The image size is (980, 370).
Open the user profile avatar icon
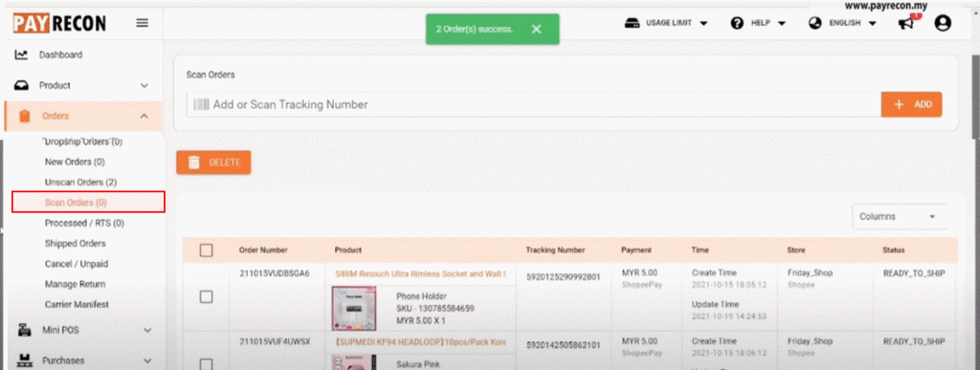tap(943, 23)
